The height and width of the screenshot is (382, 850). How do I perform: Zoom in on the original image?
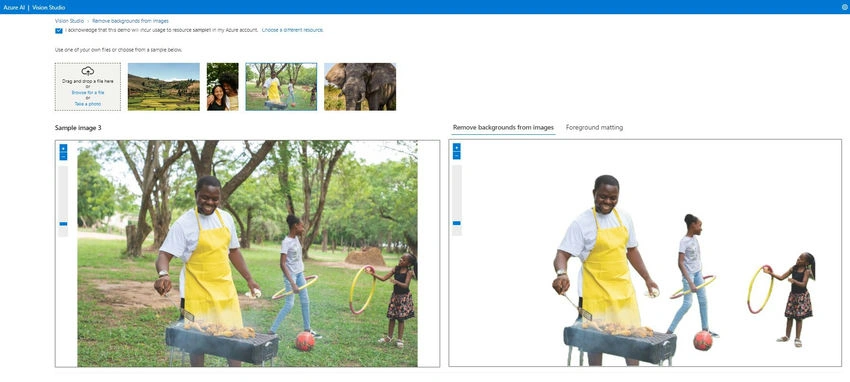(x=63, y=148)
